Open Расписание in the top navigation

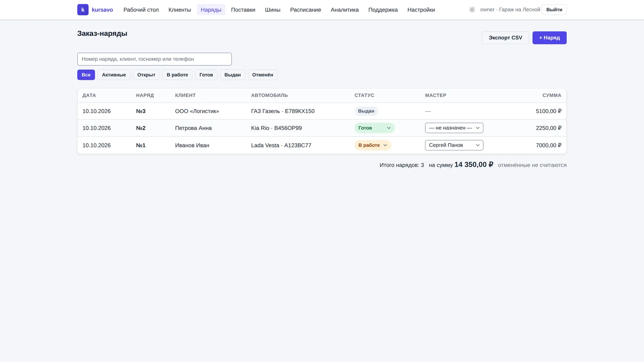[305, 10]
